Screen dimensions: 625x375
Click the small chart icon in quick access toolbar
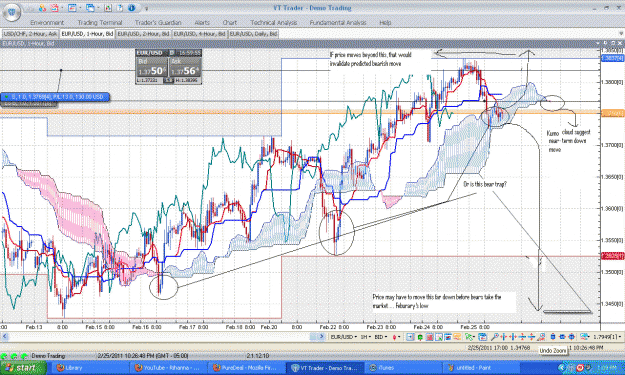coord(108,8)
